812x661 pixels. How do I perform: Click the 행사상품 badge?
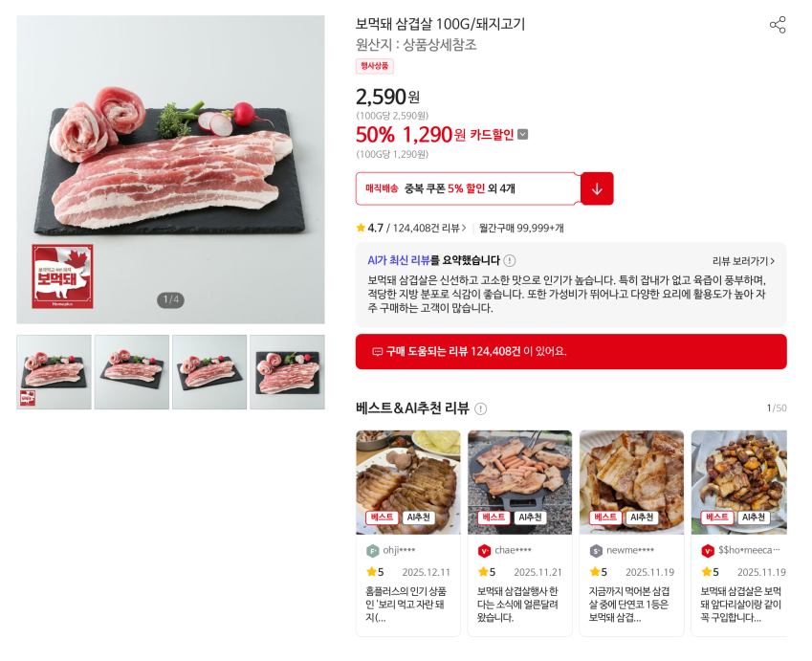tap(374, 66)
